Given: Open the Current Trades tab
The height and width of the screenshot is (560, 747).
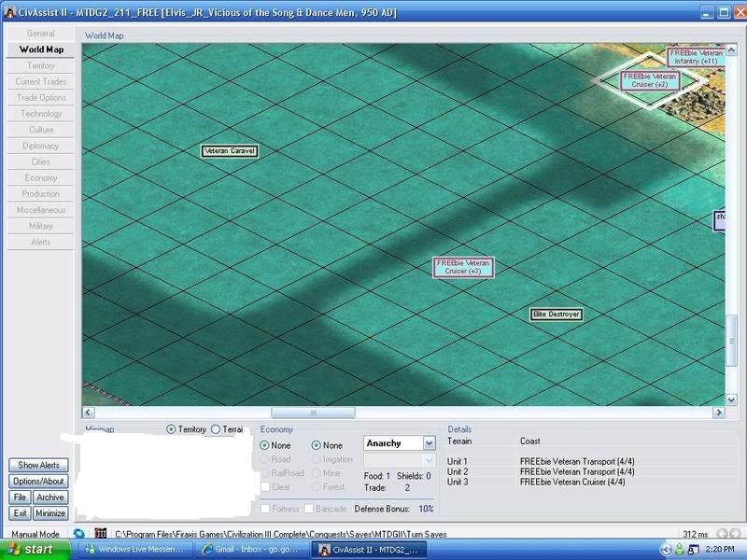Looking at the screenshot, I should click(x=40, y=81).
